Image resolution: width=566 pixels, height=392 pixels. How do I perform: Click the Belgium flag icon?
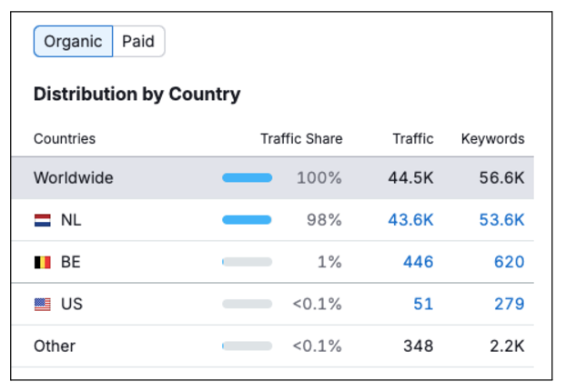(43, 262)
